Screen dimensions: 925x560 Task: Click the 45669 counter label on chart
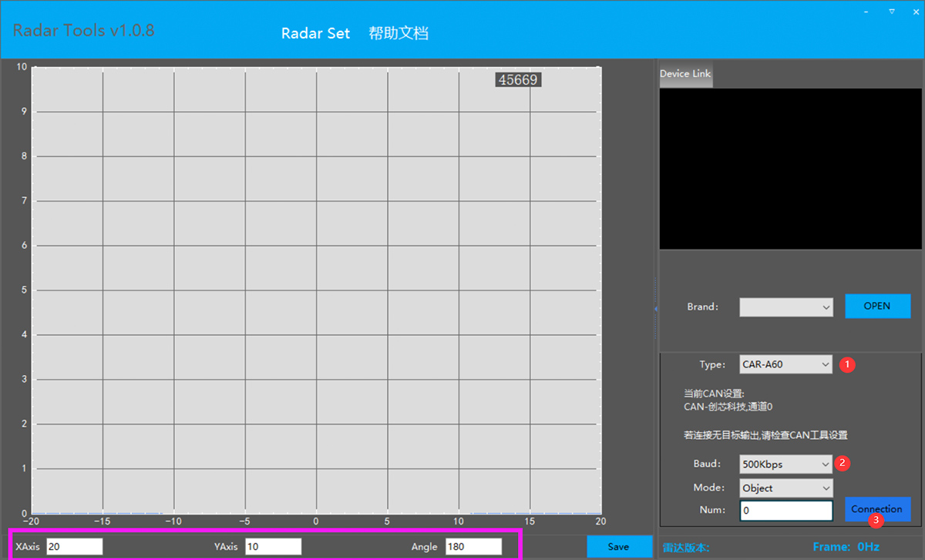(x=518, y=79)
